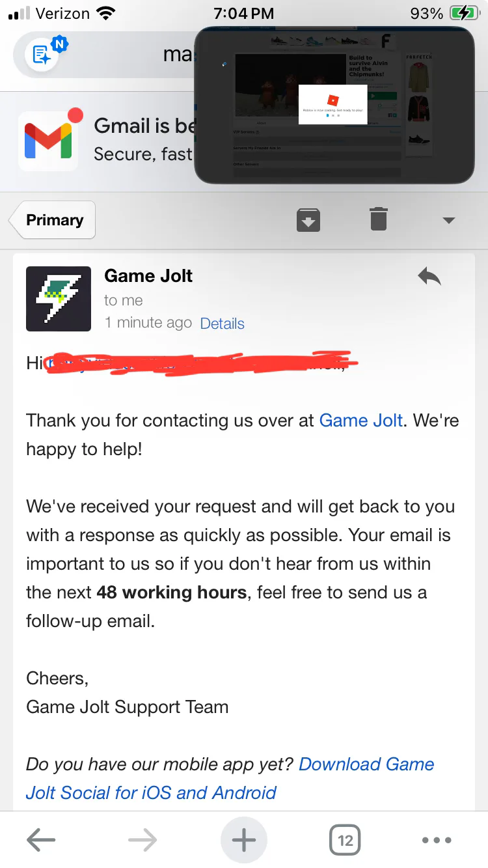488x868 pixels.
Task: Tap the Game Jolt sender avatar
Action: tap(59, 299)
